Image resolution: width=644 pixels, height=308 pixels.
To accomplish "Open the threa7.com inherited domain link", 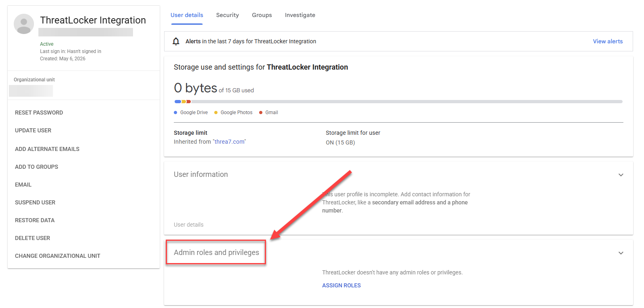I will [230, 142].
